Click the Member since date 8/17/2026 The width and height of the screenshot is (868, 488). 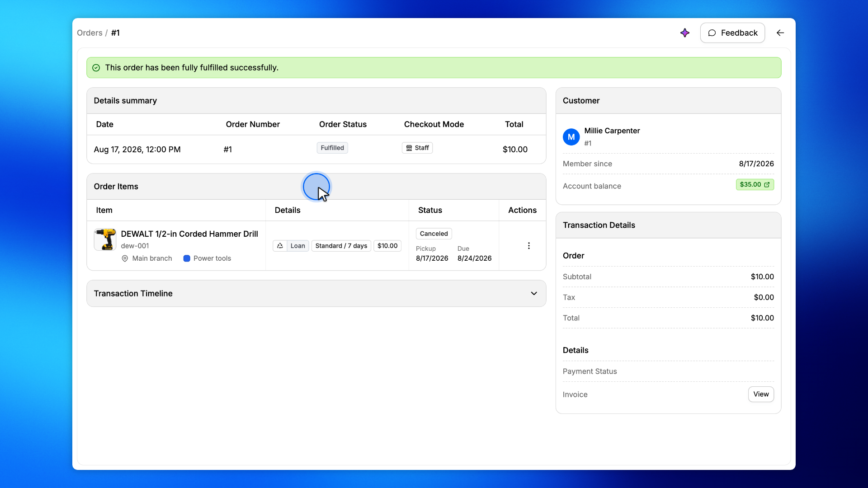click(756, 164)
